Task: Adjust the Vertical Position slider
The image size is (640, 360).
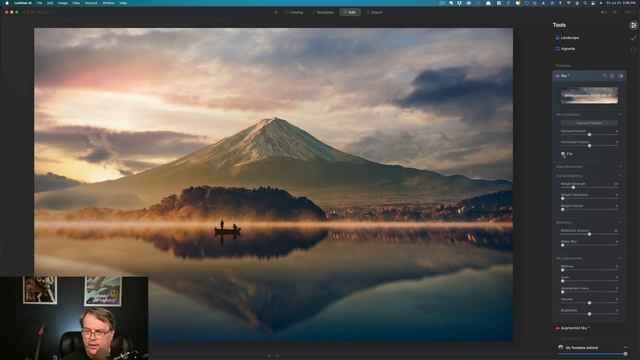Action: tap(589, 134)
